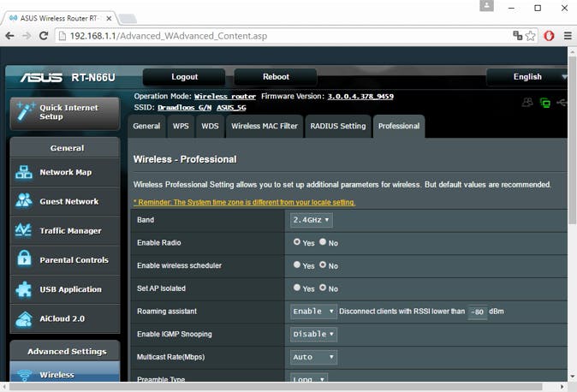Screen dimensions: 577x392
Task: Click the Parental Controls lock icon
Action: coord(24,258)
